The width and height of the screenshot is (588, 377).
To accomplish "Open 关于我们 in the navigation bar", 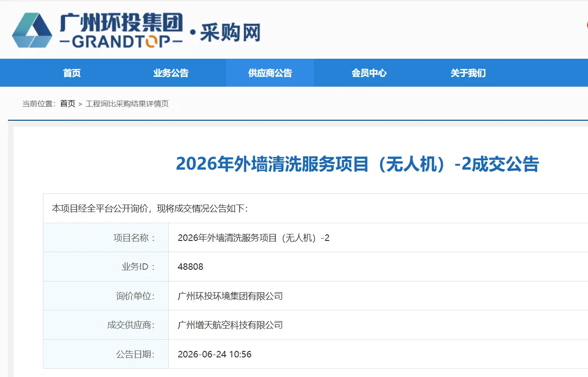I will [x=468, y=73].
